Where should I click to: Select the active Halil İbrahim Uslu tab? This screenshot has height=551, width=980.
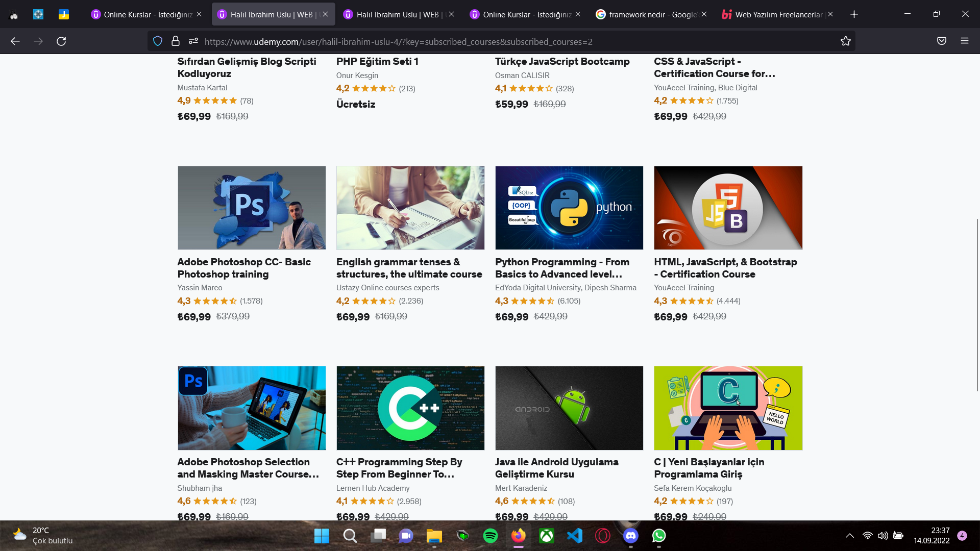point(273,14)
